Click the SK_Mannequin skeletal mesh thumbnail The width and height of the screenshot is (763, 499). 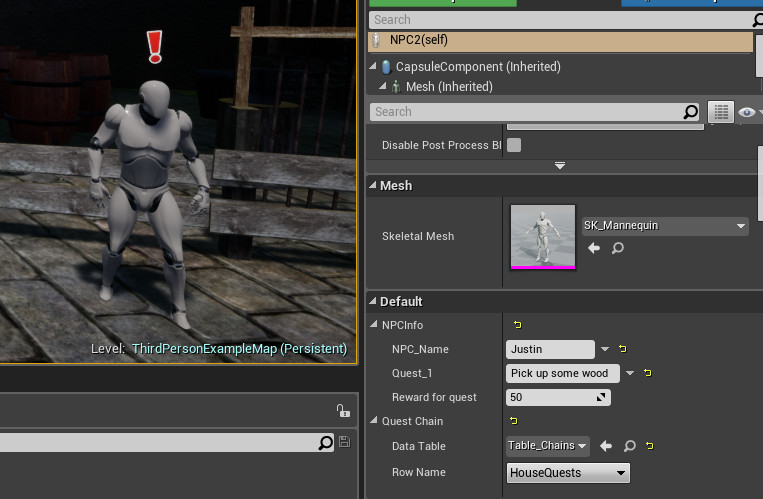pos(543,237)
